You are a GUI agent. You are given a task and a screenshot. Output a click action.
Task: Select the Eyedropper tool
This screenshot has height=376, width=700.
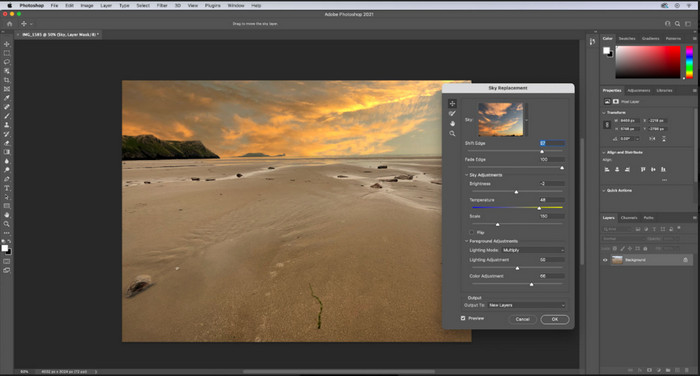(7, 98)
